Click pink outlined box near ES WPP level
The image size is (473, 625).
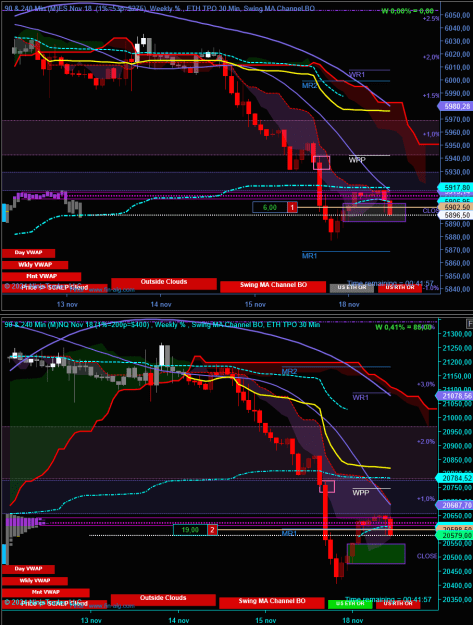tap(322, 163)
